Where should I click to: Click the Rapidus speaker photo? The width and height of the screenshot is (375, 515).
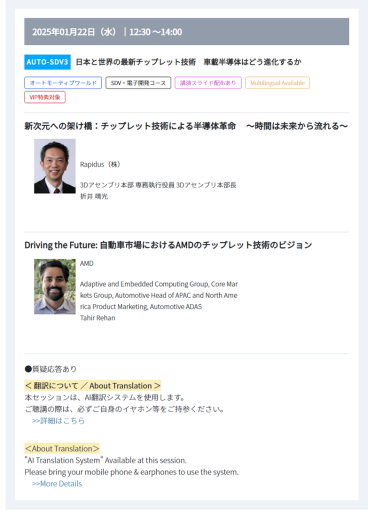[55, 166]
